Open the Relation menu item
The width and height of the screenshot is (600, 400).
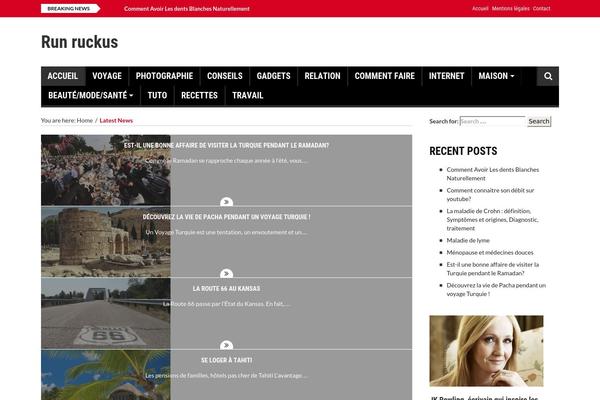pyautogui.click(x=322, y=76)
